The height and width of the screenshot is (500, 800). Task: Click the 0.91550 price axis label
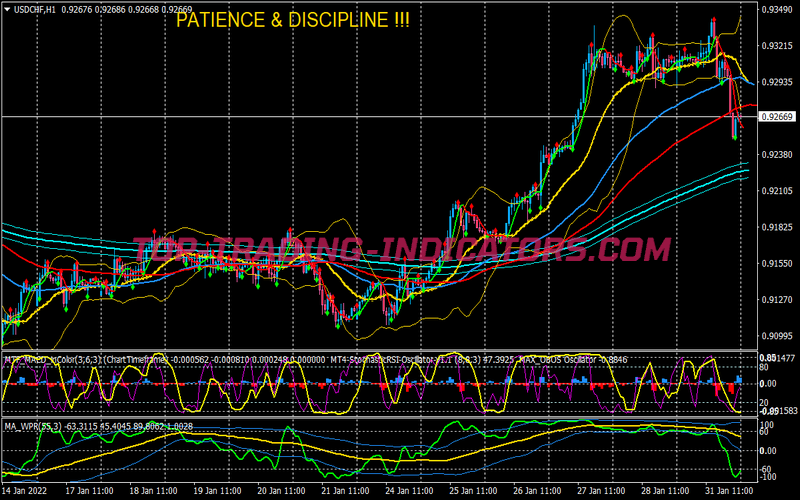coord(777,263)
